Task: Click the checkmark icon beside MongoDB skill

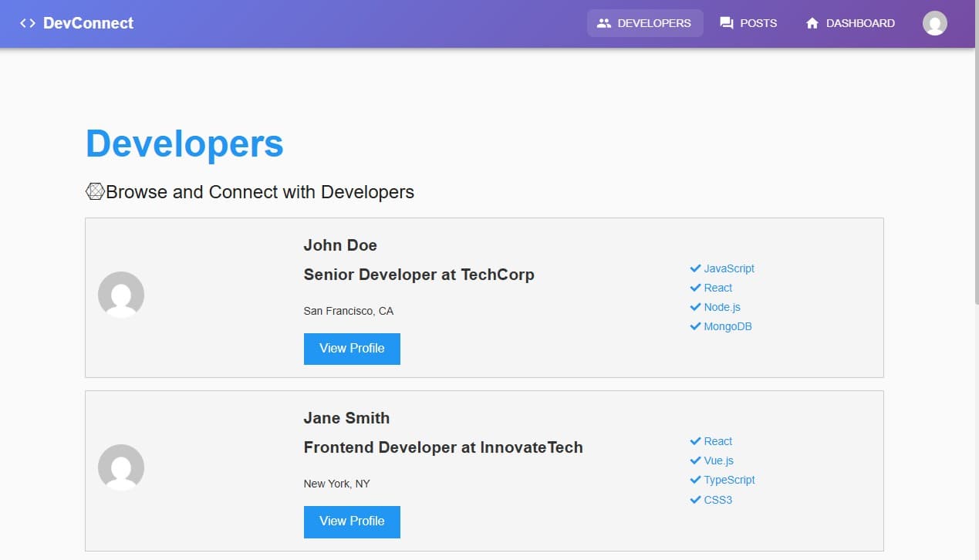Action: [x=694, y=326]
